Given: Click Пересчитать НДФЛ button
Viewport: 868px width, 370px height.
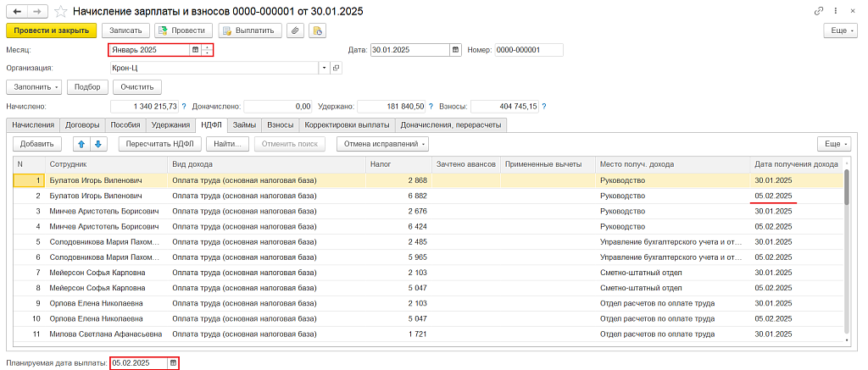Looking at the screenshot, I should tap(159, 144).
